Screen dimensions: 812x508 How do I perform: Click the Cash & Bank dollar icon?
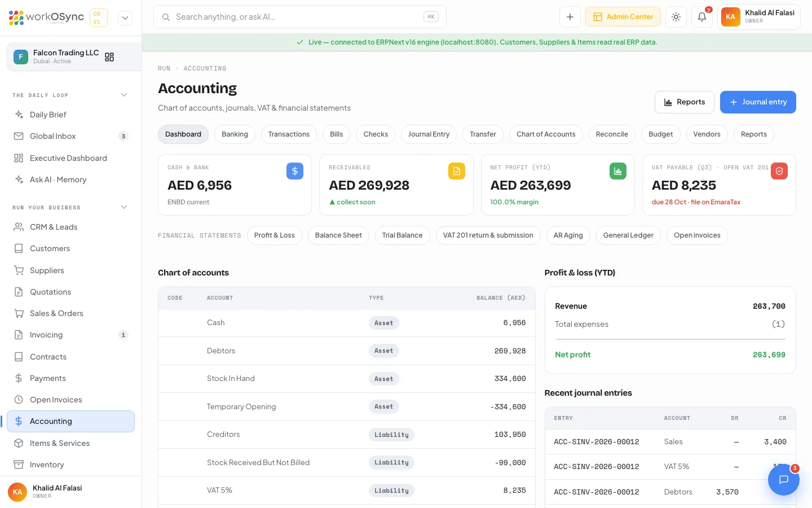pos(295,171)
